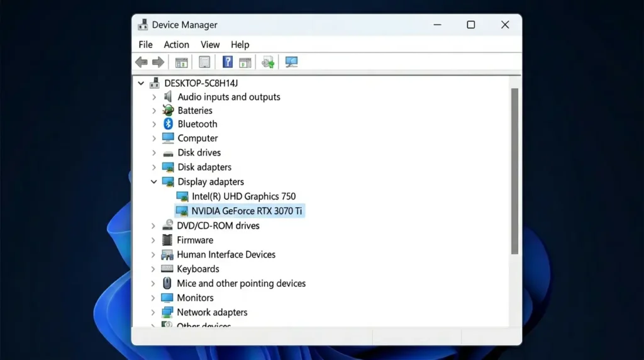Select NVIDIA GeForce RTX 3070 Ti text

click(x=247, y=211)
